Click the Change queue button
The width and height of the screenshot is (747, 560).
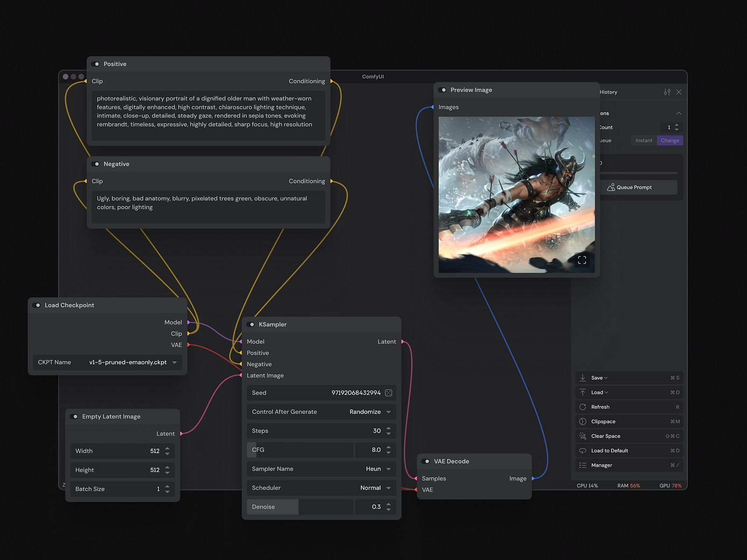(670, 140)
